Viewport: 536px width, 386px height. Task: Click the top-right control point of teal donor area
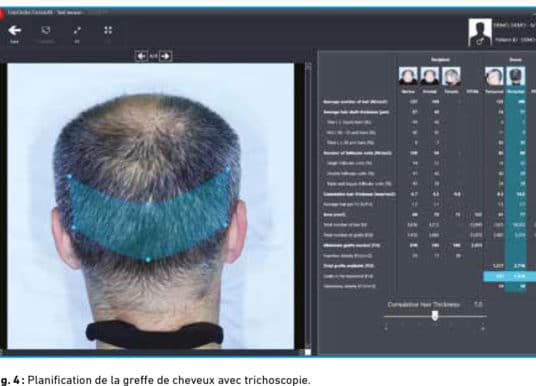click(x=228, y=169)
